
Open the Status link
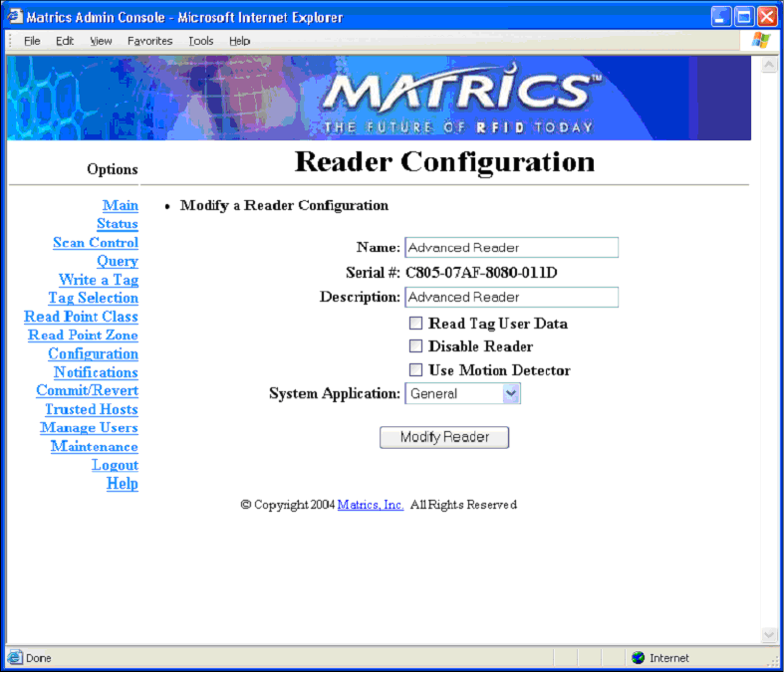tap(118, 224)
